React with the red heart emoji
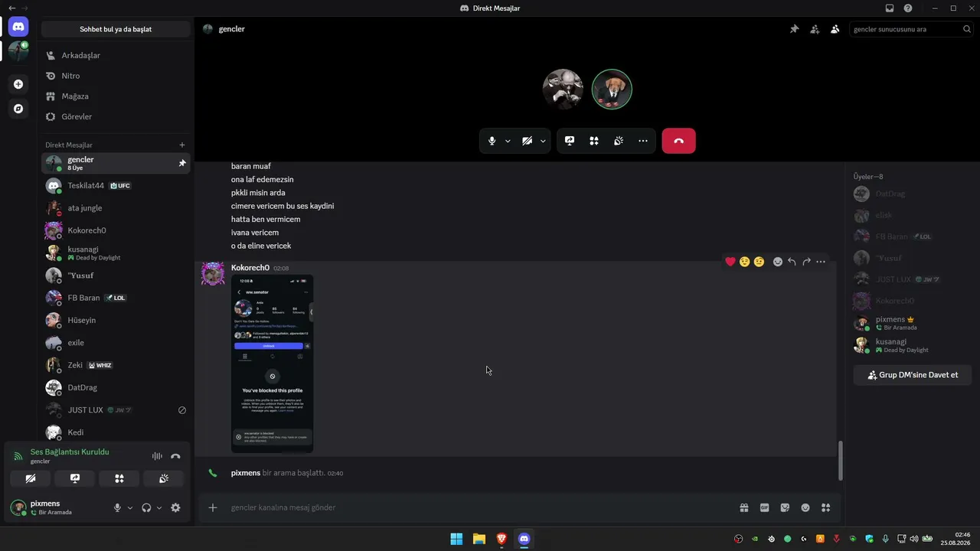Screen dimensions: 980x551 pyautogui.click(x=730, y=262)
